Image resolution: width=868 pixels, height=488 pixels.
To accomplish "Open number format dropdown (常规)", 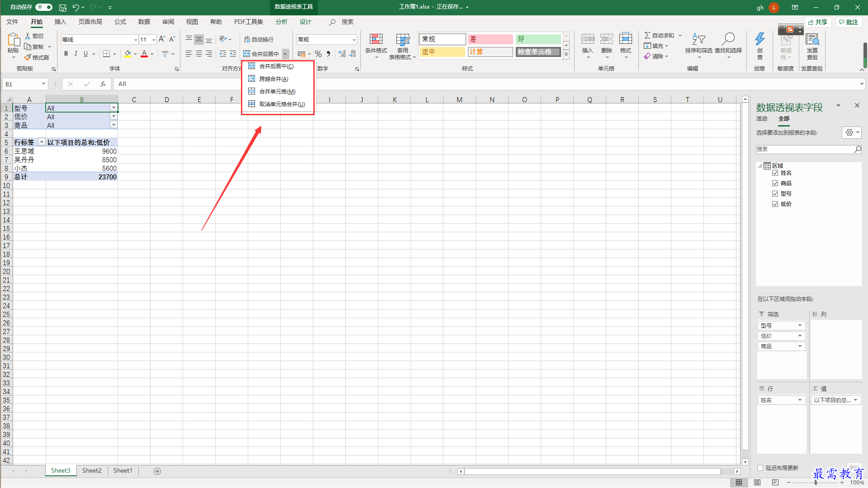I will pos(354,40).
